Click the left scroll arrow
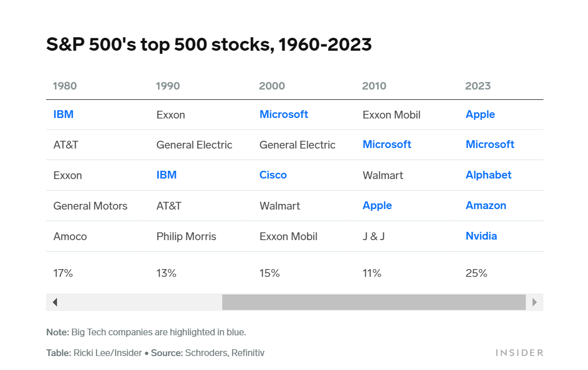 [x=55, y=302]
